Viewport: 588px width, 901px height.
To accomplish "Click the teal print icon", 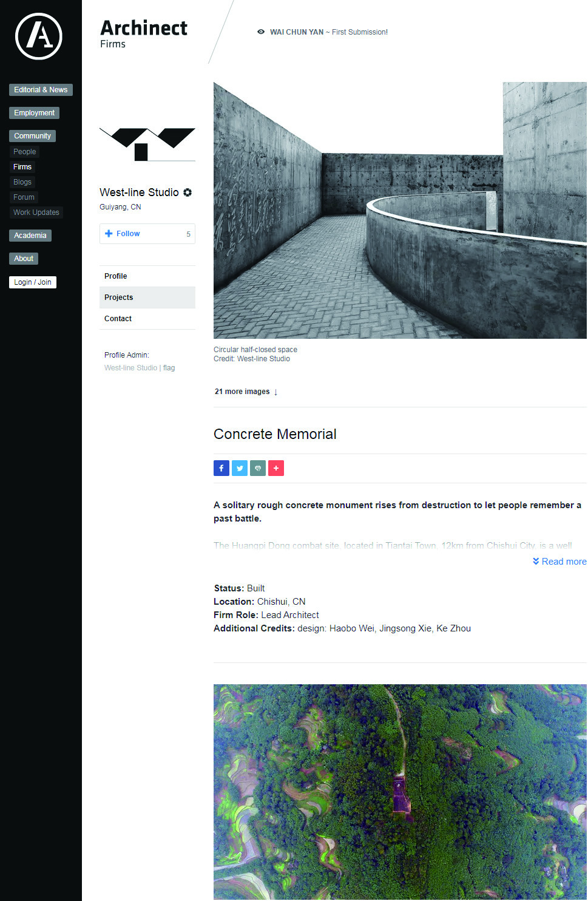I will [258, 468].
